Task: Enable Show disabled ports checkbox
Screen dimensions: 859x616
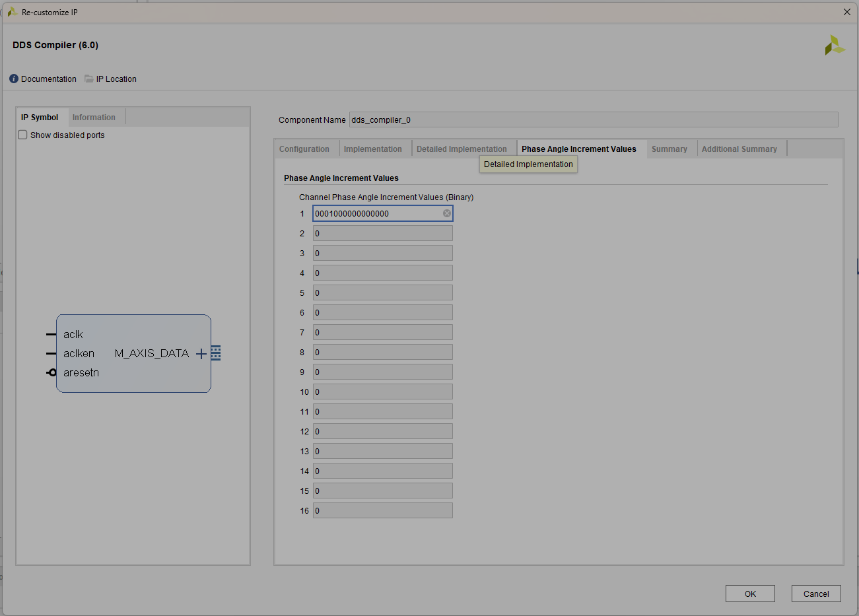Action: click(22, 135)
